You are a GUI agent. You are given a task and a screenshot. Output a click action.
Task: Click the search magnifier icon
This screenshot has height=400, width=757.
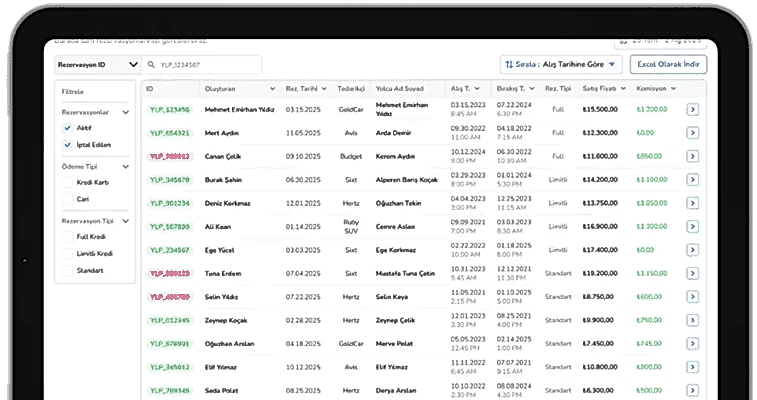[x=151, y=65]
